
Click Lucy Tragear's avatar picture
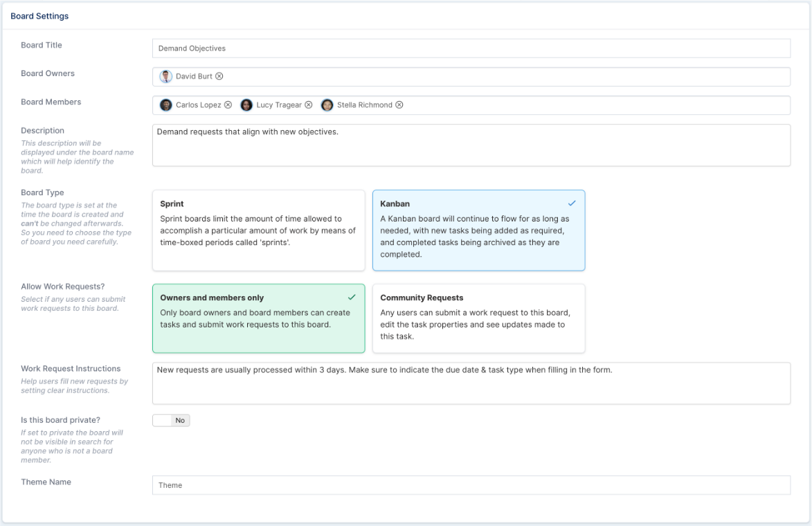click(246, 105)
